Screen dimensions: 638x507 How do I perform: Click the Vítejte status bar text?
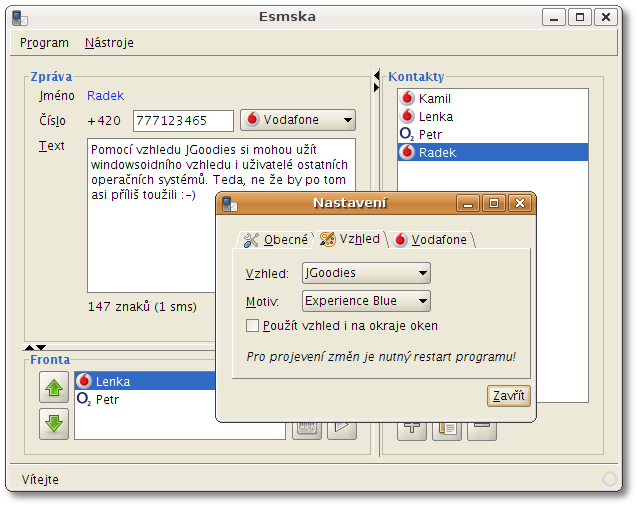click(40, 480)
